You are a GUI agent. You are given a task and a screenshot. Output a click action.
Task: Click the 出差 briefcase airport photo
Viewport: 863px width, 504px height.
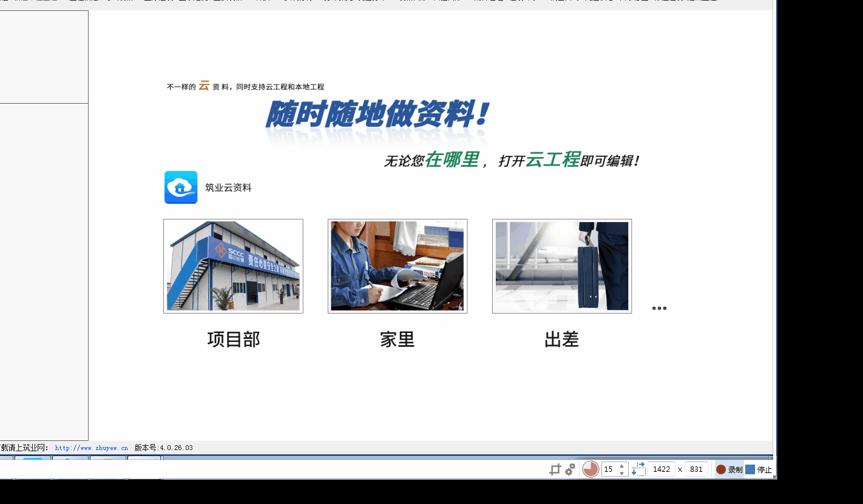click(x=562, y=266)
